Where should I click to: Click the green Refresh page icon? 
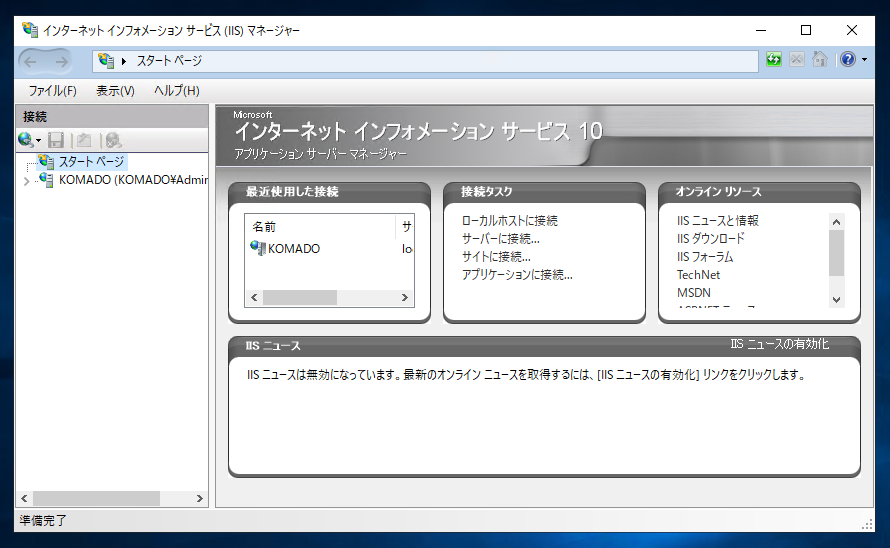774,59
